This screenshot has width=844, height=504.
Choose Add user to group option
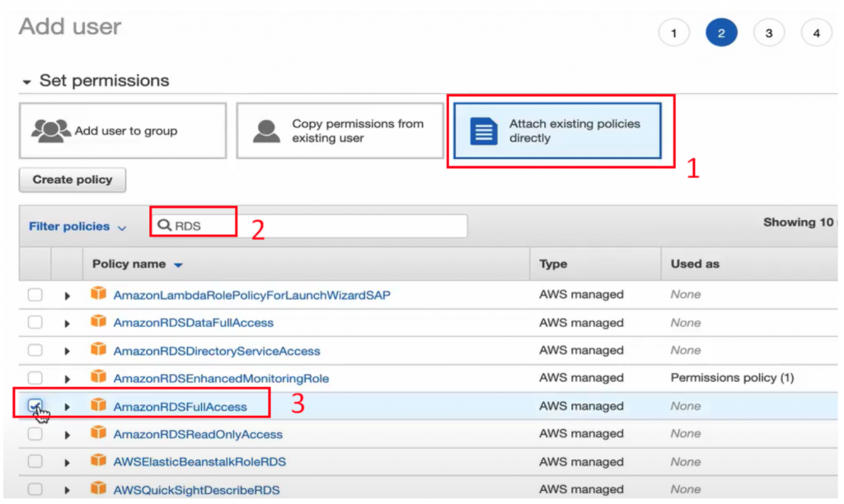pyautogui.click(x=123, y=131)
